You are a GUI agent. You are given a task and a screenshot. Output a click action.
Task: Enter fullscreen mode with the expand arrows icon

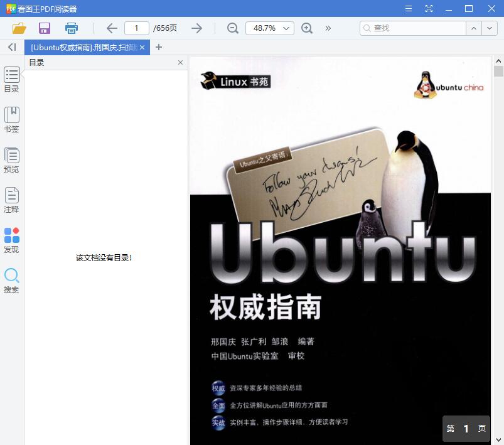(429, 9)
